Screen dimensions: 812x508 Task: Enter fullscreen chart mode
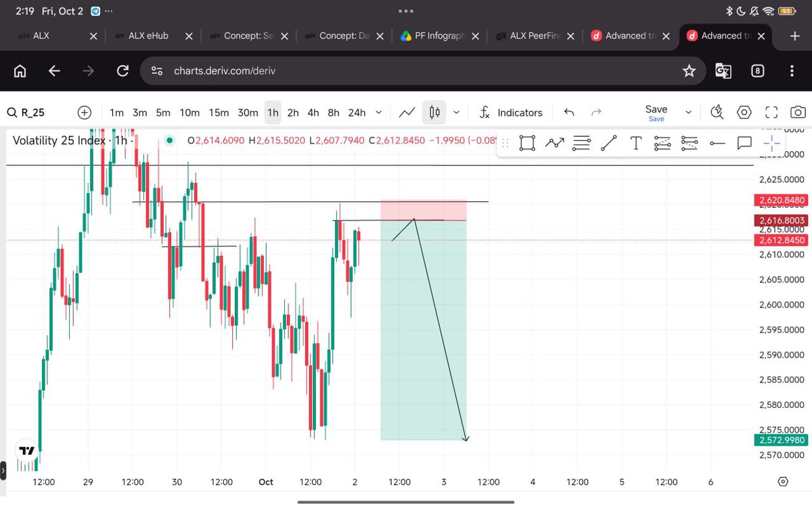pos(771,112)
